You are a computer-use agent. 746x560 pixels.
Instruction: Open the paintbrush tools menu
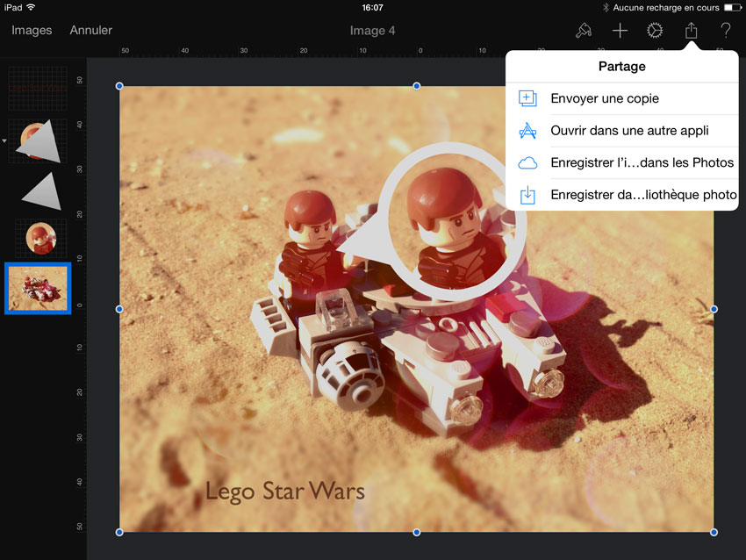584,31
